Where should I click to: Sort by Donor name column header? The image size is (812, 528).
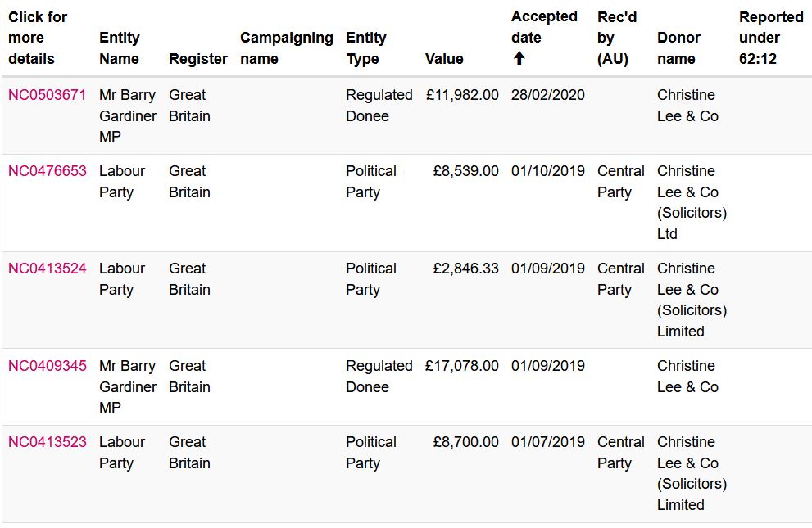(x=679, y=47)
